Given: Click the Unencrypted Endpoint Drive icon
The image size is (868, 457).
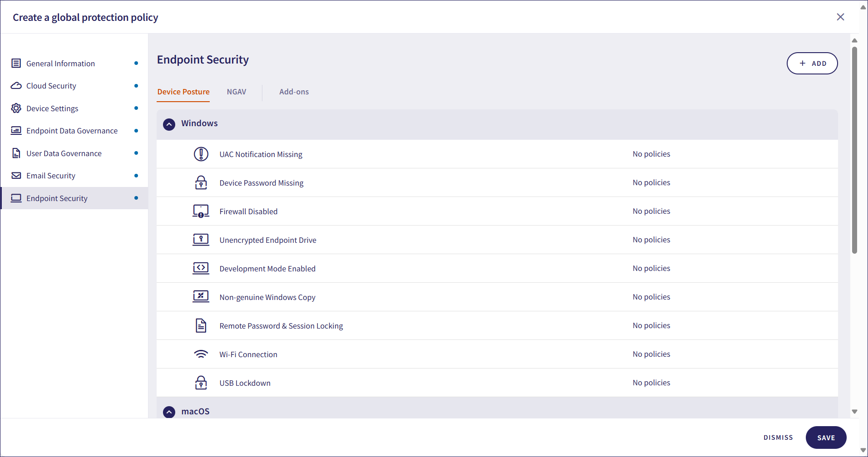Looking at the screenshot, I should click(201, 240).
